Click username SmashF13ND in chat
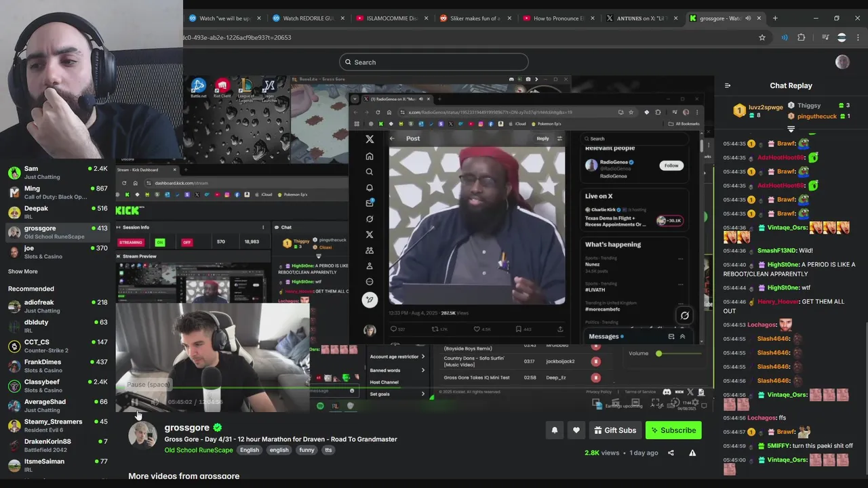The height and width of the screenshot is (488, 868). click(x=776, y=251)
